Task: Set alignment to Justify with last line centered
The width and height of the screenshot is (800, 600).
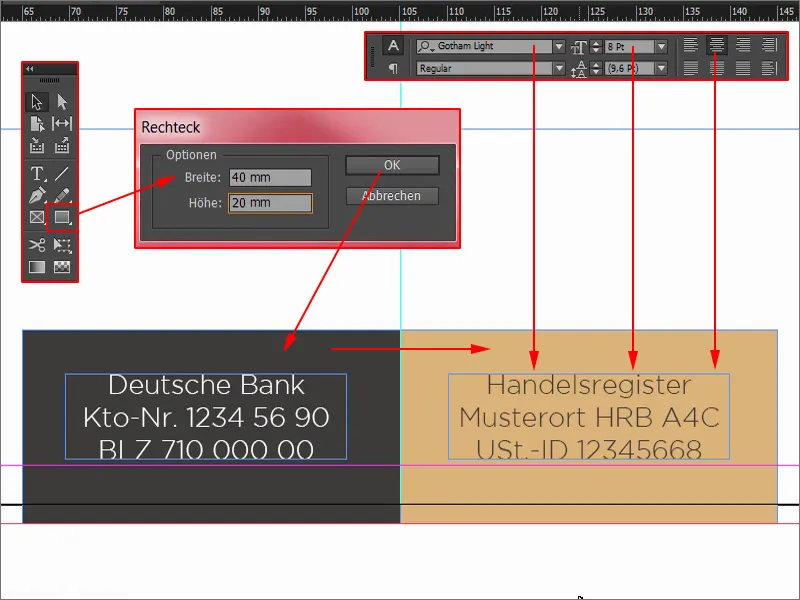Action: point(717,68)
